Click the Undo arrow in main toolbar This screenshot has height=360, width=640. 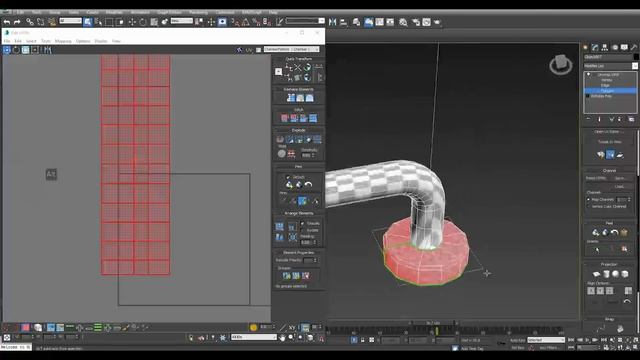pyautogui.click(x=7, y=22)
